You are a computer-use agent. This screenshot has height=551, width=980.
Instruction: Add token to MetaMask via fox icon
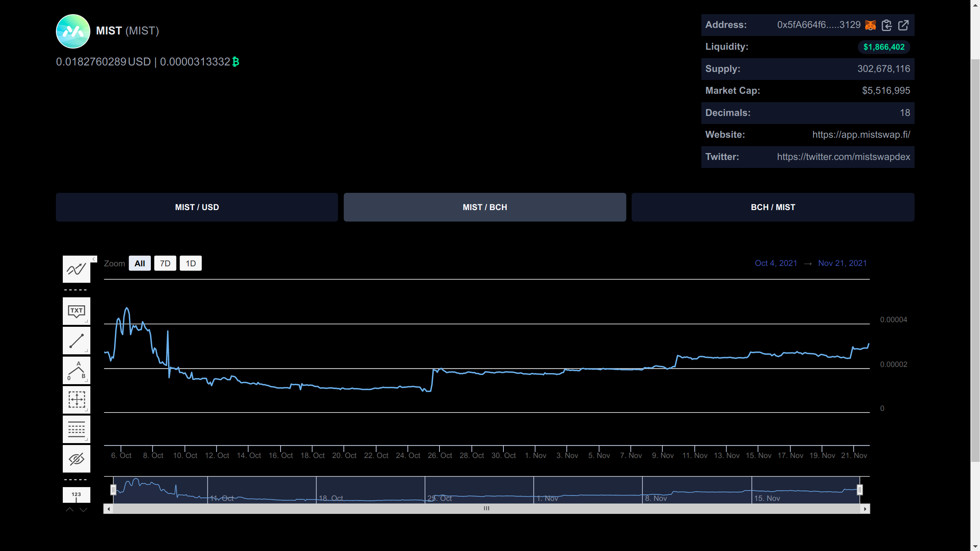click(x=870, y=25)
